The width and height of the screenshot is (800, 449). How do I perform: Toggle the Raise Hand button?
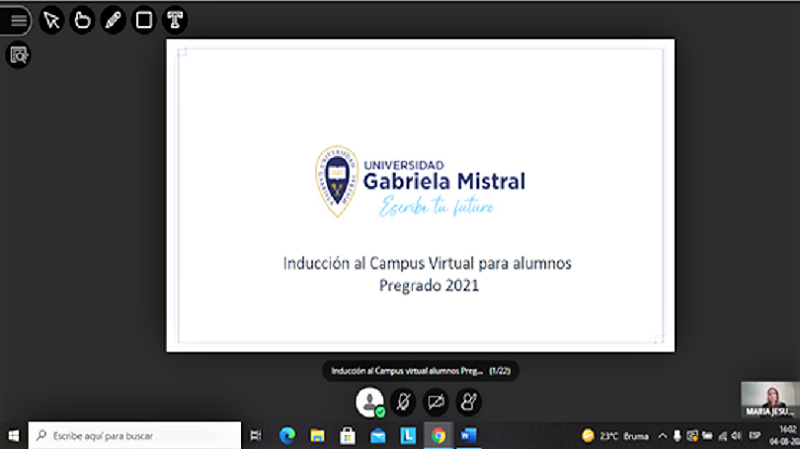coord(468,402)
